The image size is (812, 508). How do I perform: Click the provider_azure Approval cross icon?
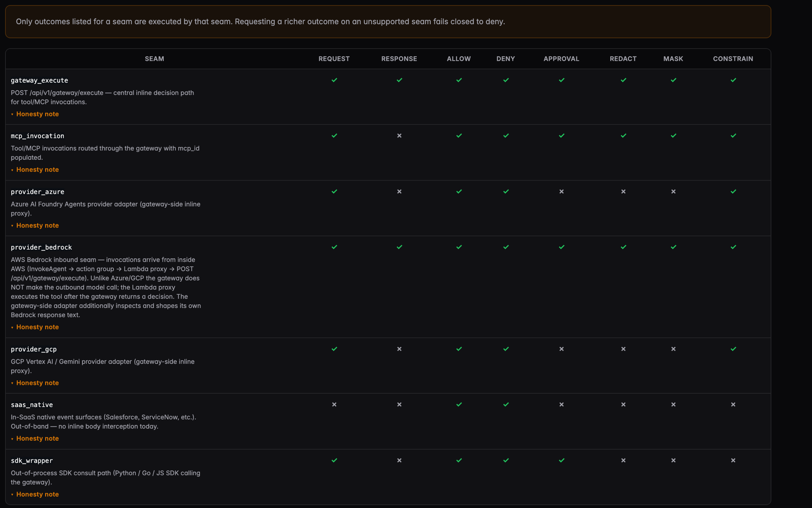point(562,191)
